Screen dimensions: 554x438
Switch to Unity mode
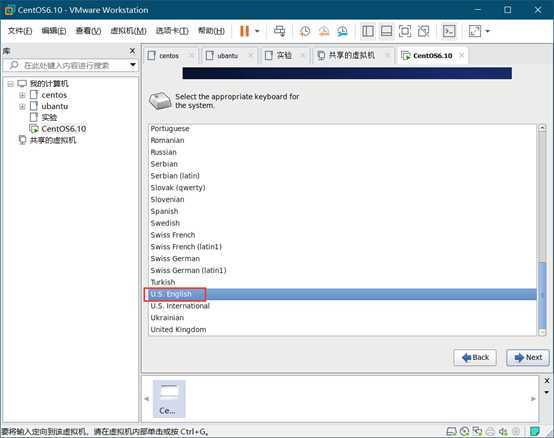(423, 31)
